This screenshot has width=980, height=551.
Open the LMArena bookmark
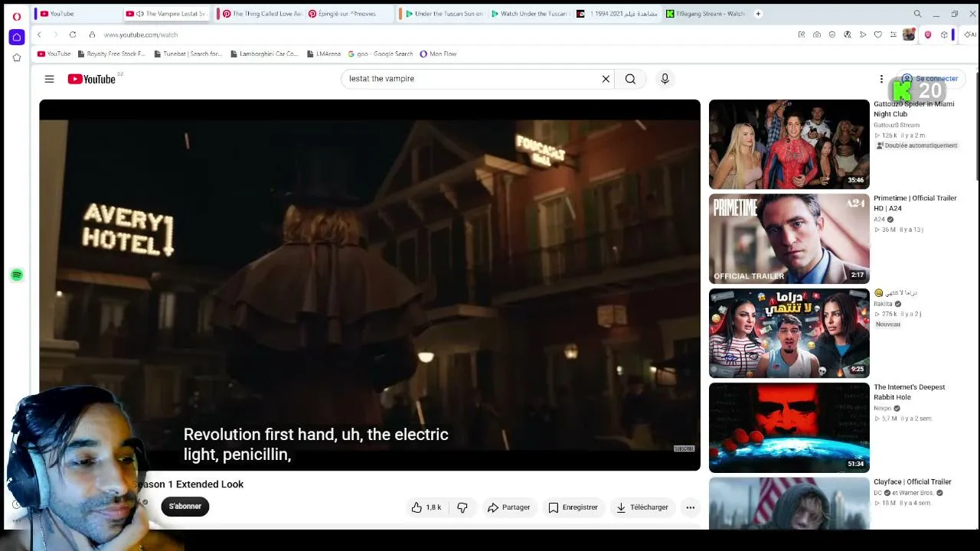323,54
